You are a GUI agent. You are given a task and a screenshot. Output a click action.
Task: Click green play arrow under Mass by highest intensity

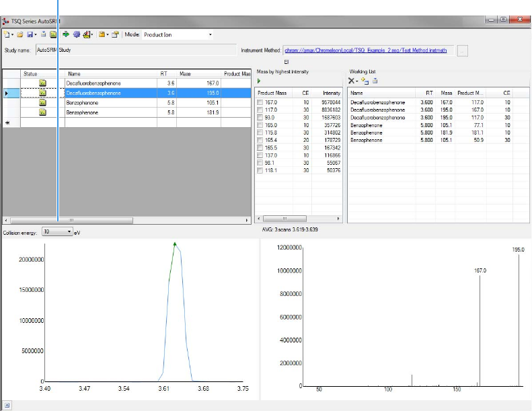260,81
